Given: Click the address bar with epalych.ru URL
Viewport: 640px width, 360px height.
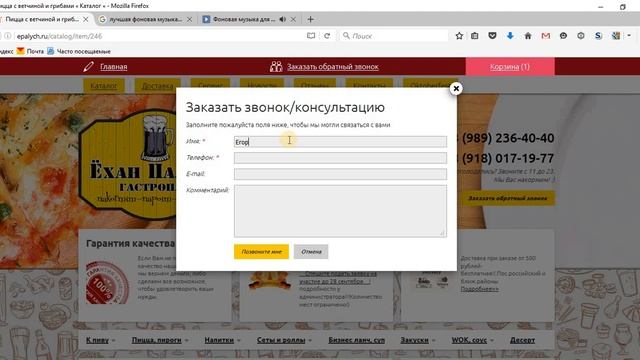Looking at the screenshot, I should pos(159,36).
